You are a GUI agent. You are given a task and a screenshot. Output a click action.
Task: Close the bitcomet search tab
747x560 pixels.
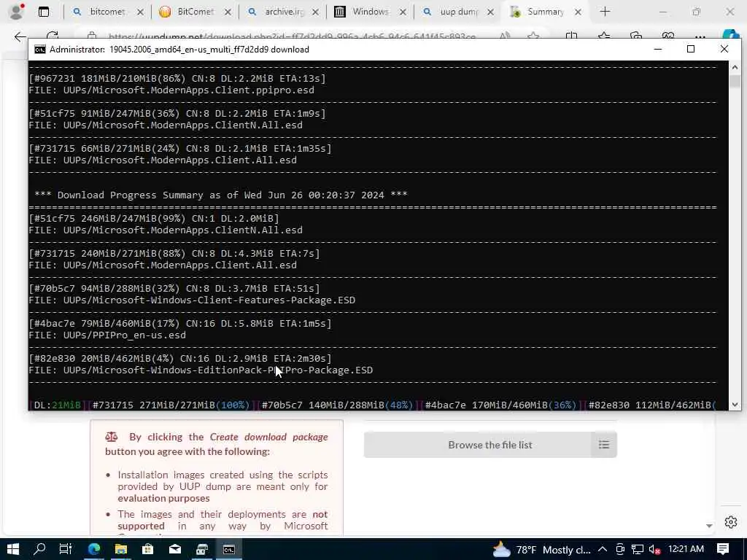pyautogui.click(x=141, y=12)
